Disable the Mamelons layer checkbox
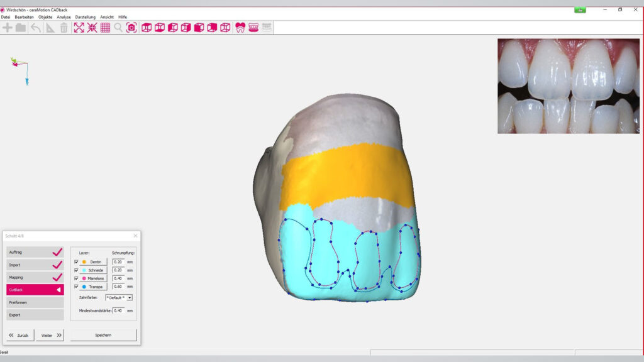 point(77,278)
